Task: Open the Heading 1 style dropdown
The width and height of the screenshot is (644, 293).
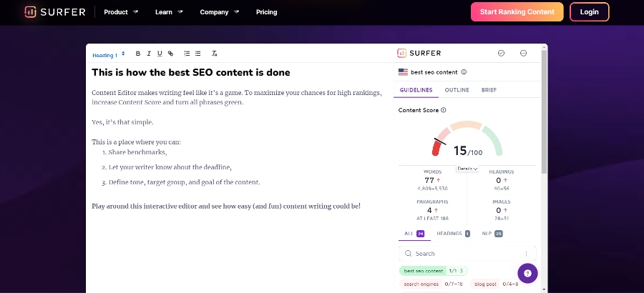Action: click(x=109, y=54)
